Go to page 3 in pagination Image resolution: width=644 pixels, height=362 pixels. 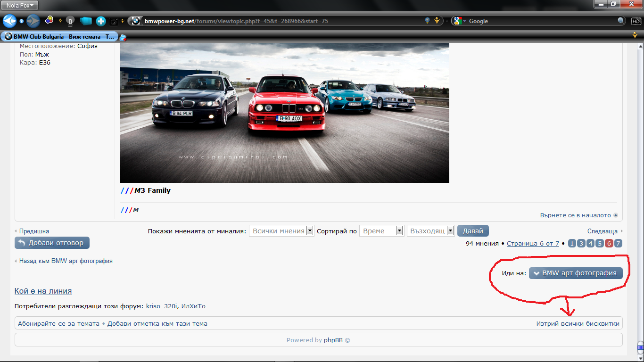(581, 243)
